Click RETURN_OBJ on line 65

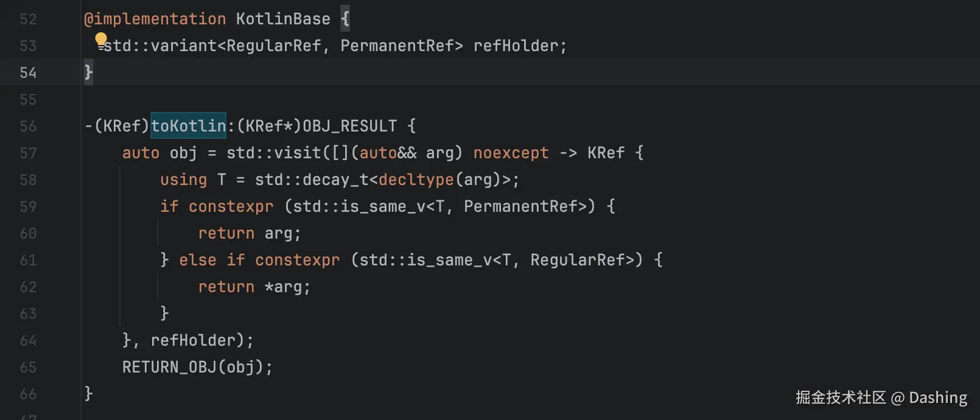[x=169, y=368]
